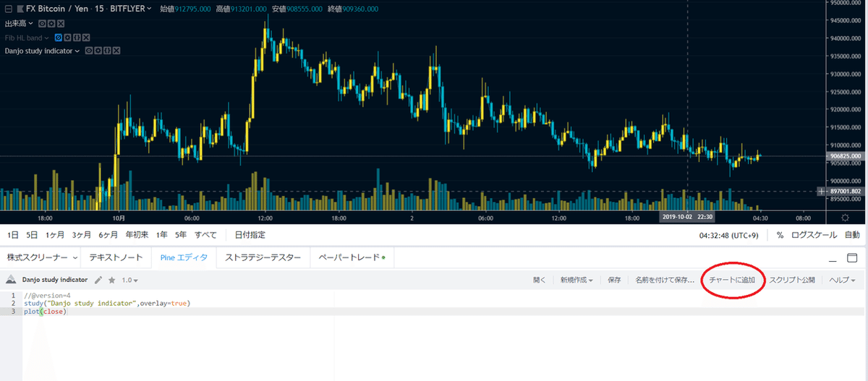Click チャートに追加 button

[732, 280]
